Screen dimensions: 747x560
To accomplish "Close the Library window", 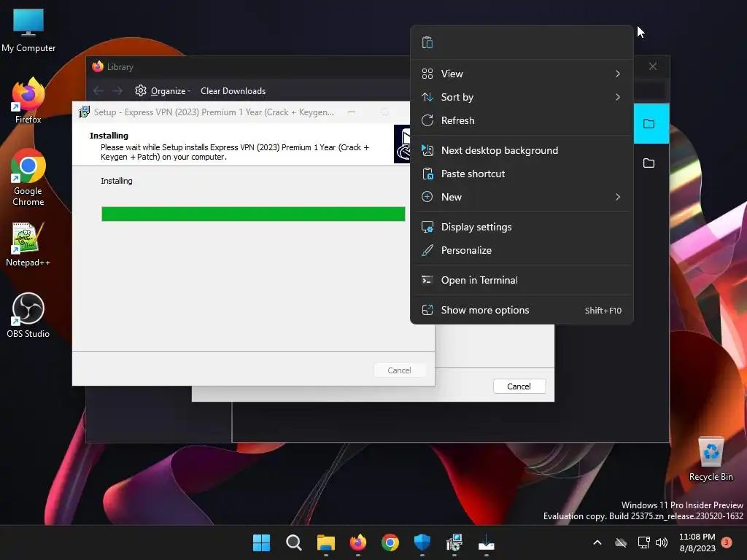I will [653, 66].
